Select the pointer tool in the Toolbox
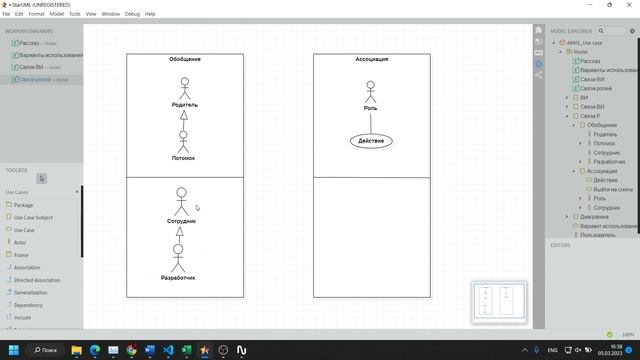640x360 pixels. tap(42, 178)
